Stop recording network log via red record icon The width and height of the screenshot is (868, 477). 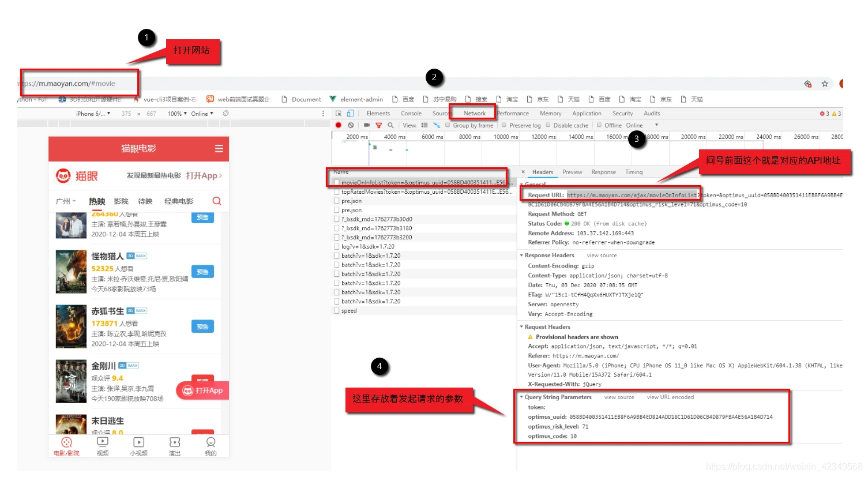click(x=339, y=125)
